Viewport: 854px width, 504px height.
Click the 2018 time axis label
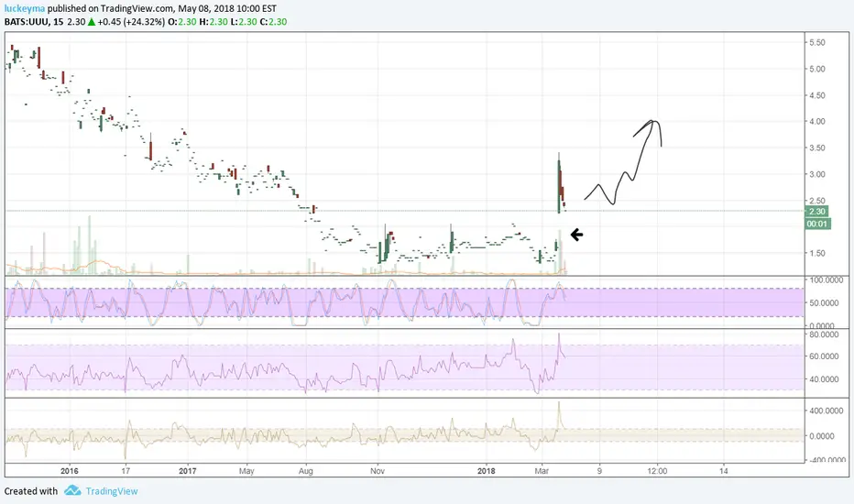pyautogui.click(x=486, y=471)
